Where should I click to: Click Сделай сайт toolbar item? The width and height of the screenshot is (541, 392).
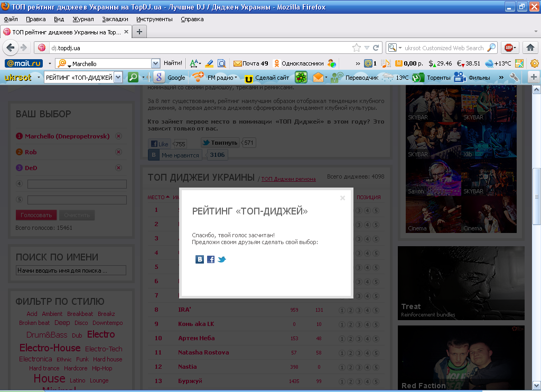266,78
